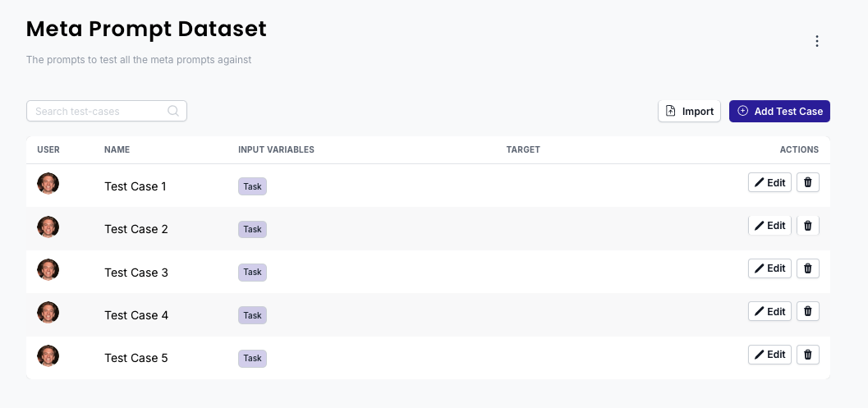The width and height of the screenshot is (868, 408).
Task: Open the three-dot options menu
Action: tap(816, 41)
